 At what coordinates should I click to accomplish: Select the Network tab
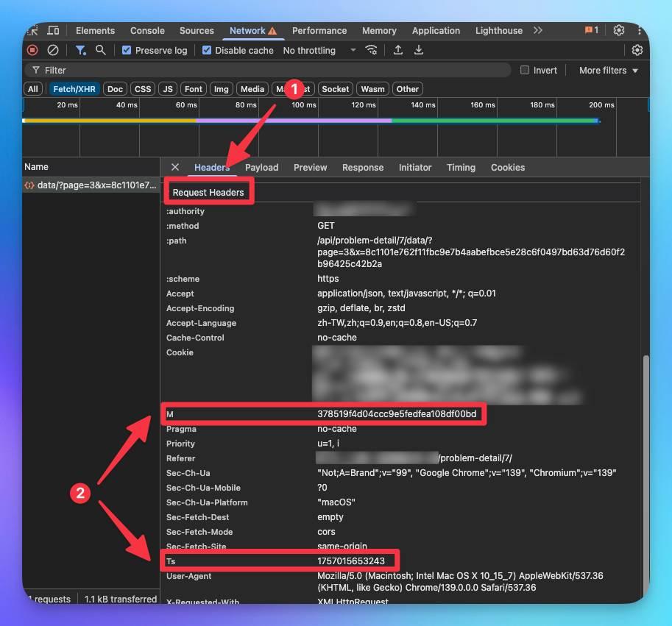pos(253,31)
